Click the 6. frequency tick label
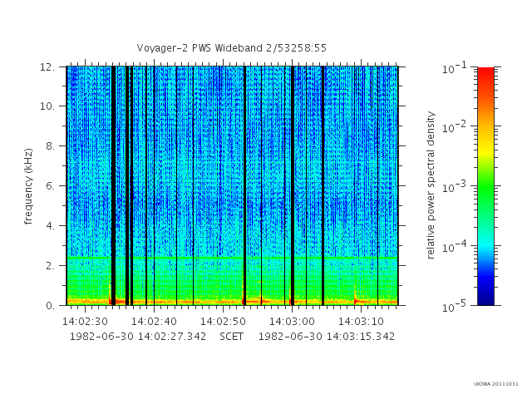The image size is (532, 399). click(50, 186)
